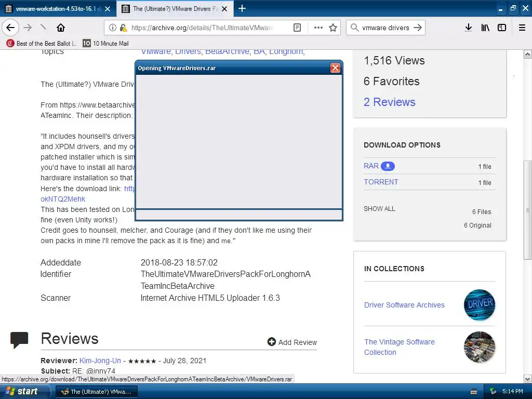The width and height of the screenshot is (532, 399).
Task: Switch to vmware-workstation-4.53-to-16.1 tab
Action: point(58,8)
